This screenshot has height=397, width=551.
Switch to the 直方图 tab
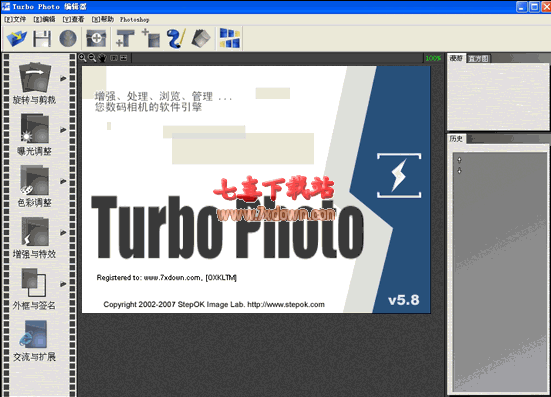pos(478,59)
